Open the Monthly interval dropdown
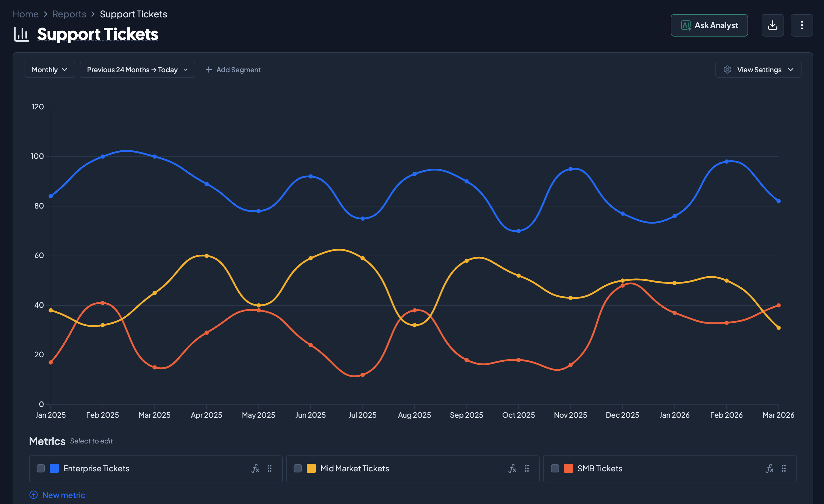 [x=49, y=70]
